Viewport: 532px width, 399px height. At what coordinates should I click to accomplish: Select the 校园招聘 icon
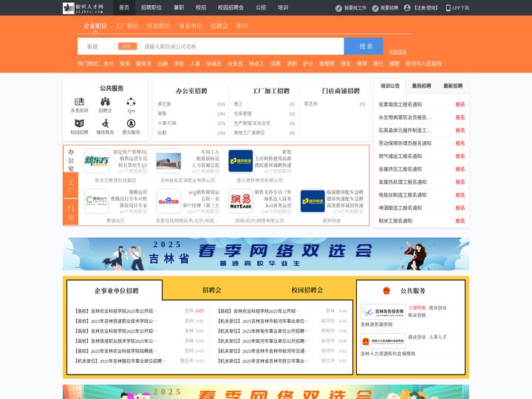pyautogui.click(x=79, y=123)
